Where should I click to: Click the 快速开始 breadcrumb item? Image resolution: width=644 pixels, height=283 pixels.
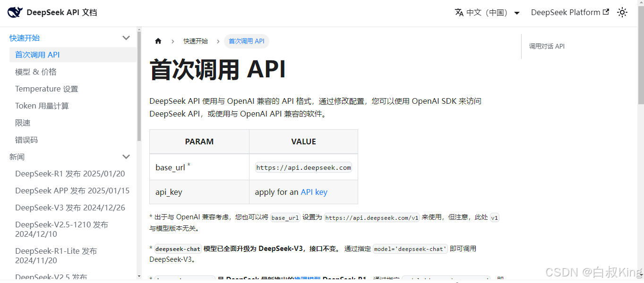click(x=196, y=41)
